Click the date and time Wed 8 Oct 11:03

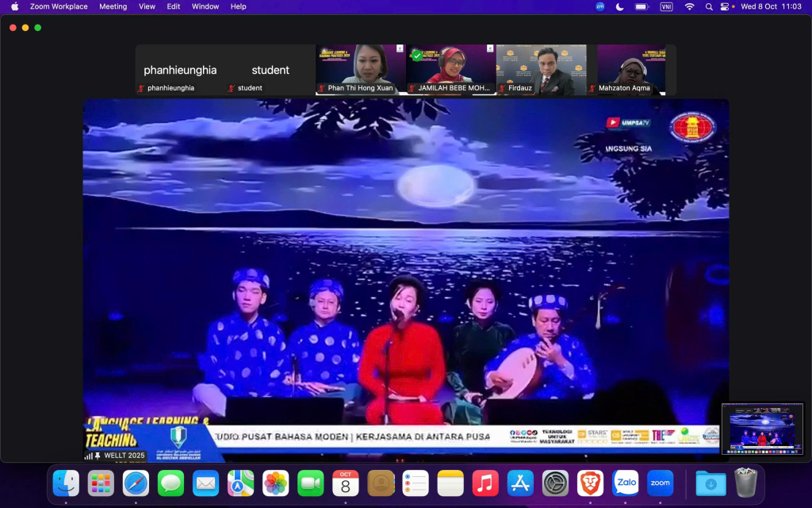(x=771, y=6)
